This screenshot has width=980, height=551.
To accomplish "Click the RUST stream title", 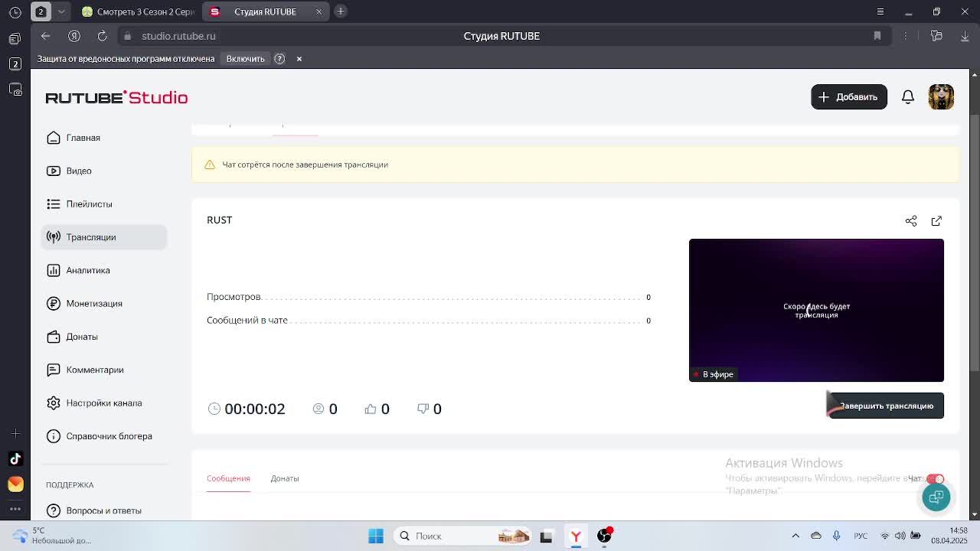I will (219, 220).
